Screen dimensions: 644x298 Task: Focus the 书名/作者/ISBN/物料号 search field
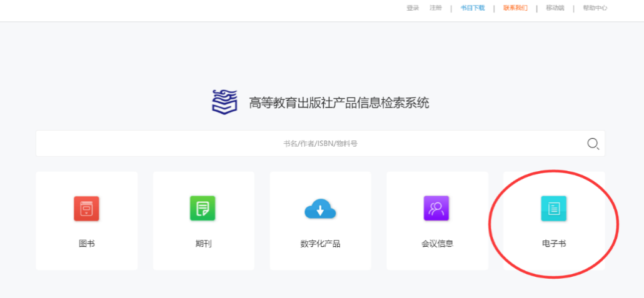click(320, 144)
